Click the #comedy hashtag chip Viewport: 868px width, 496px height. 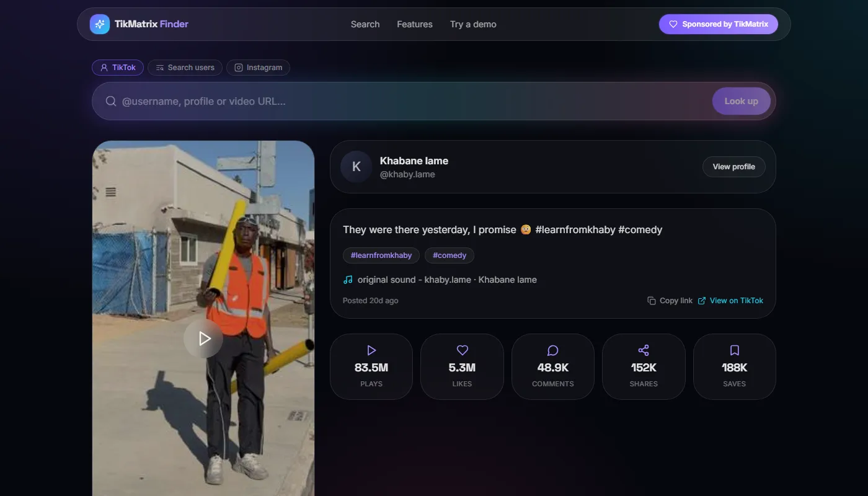tap(449, 255)
